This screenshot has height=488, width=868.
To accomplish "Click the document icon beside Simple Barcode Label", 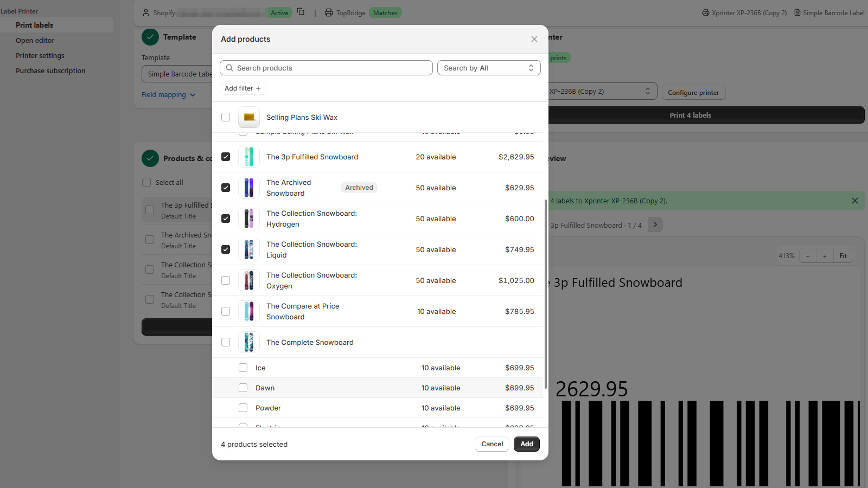I will point(797,12).
